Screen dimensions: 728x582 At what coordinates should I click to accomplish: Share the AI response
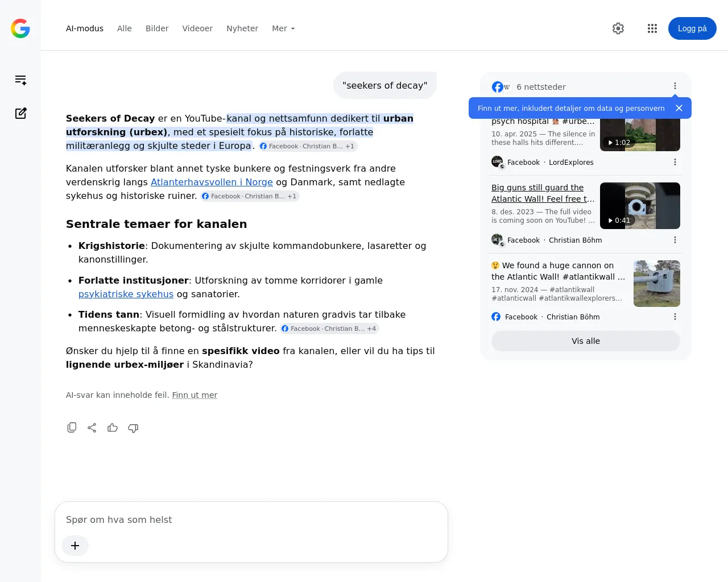92,427
